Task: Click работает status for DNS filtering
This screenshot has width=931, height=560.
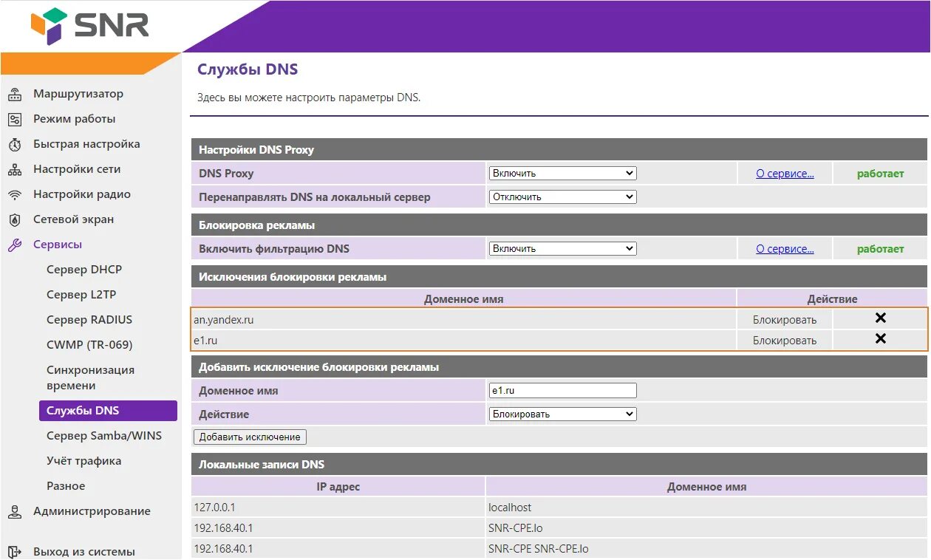Action: 880,249
